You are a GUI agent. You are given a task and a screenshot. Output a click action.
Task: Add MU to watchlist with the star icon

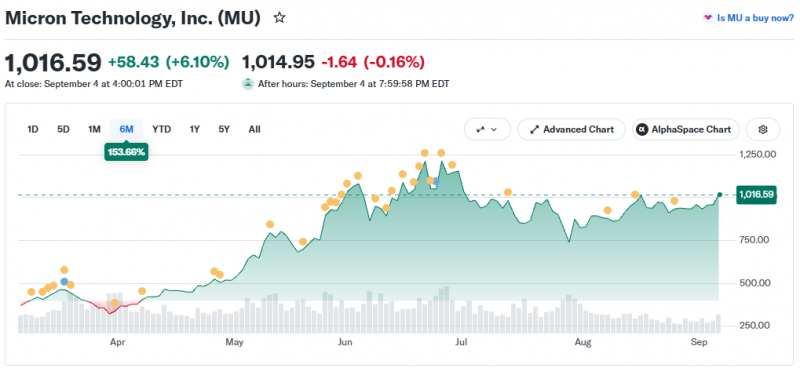pos(279,18)
